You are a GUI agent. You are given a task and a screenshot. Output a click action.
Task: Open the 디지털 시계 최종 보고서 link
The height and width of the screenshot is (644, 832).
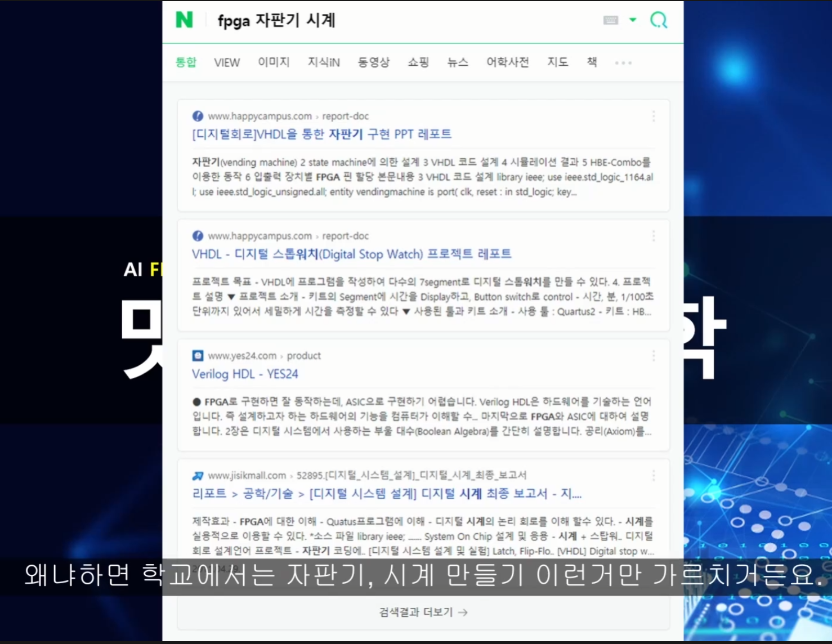click(387, 494)
